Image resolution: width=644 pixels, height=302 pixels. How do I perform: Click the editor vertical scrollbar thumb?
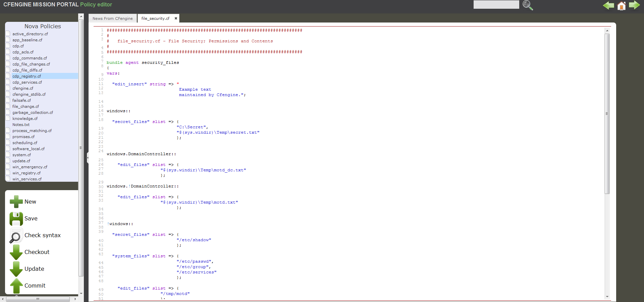(x=607, y=114)
